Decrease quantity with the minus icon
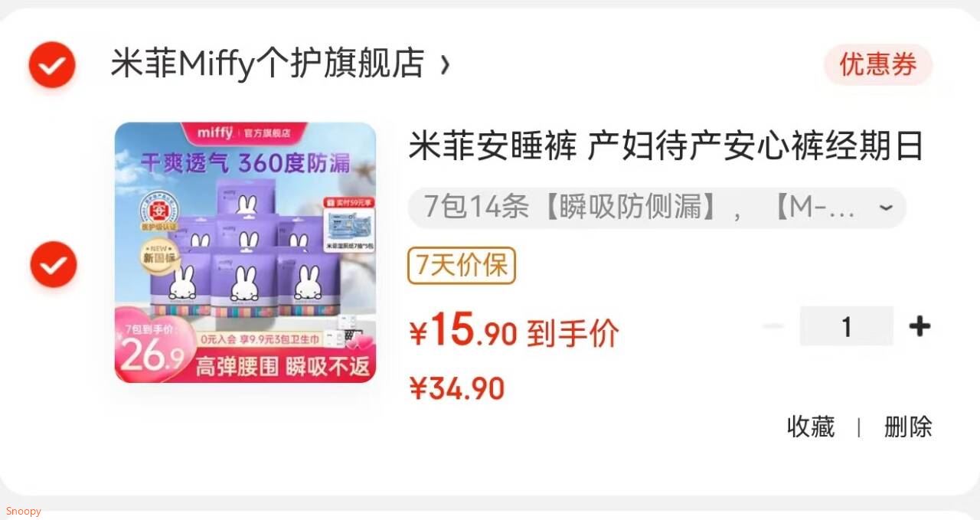 (x=773, y=326)
